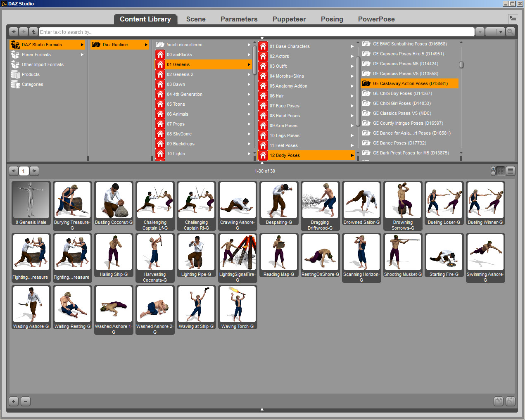Click the DAZ Studio Formats icon
The height and width of the screenshot is (420, 525).
(15, 45)
